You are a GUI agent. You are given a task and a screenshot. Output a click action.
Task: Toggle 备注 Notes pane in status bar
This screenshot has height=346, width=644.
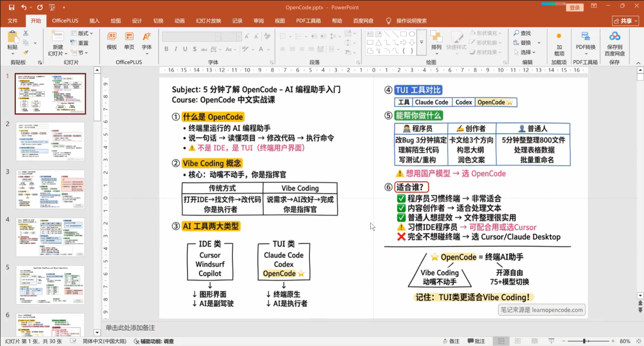451,341
